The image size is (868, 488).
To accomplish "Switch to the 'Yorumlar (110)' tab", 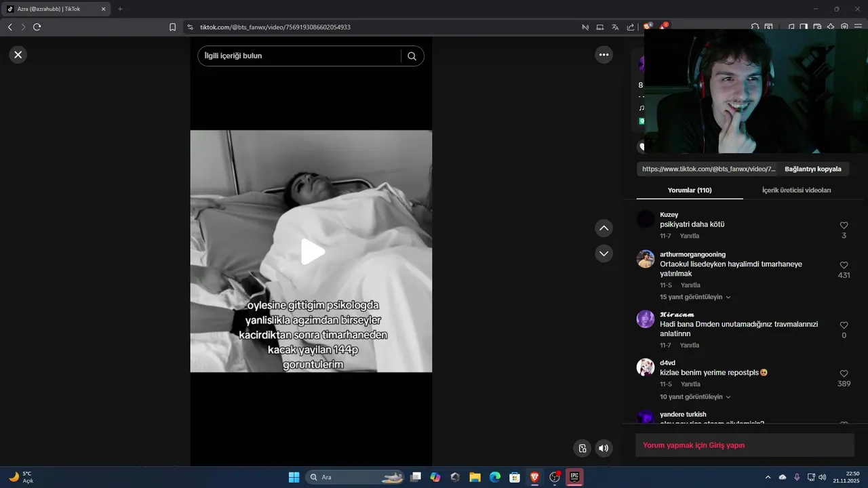I will point(690,190).
